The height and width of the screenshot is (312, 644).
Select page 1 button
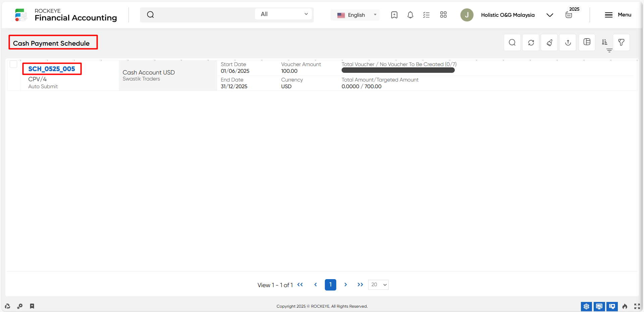coord(331,285)
